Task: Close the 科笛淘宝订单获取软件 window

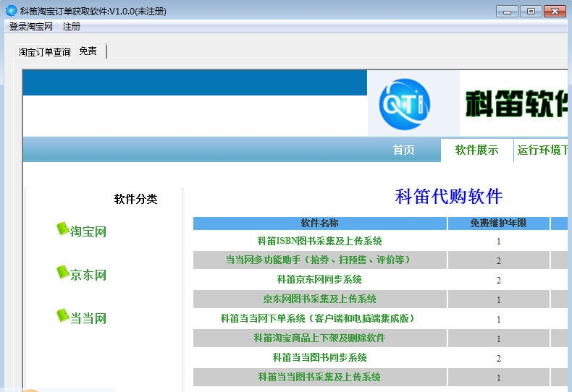Action: pos(555,12)
